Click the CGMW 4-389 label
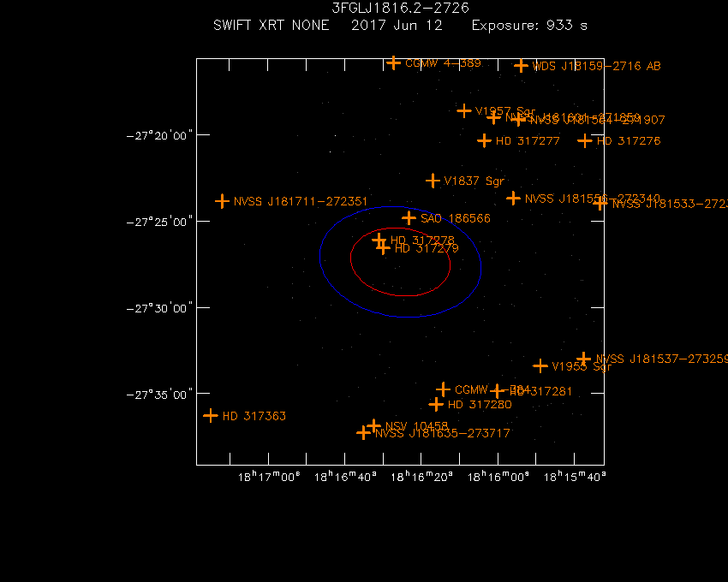The width and height of the screenshot is (728, 582). coord(443,63)
